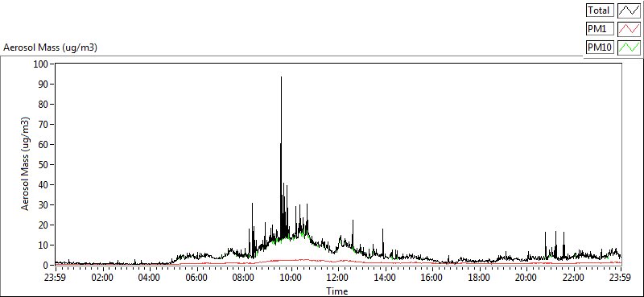
Task: Select the PM10 legend label
Action: click(x=600, y=47)
